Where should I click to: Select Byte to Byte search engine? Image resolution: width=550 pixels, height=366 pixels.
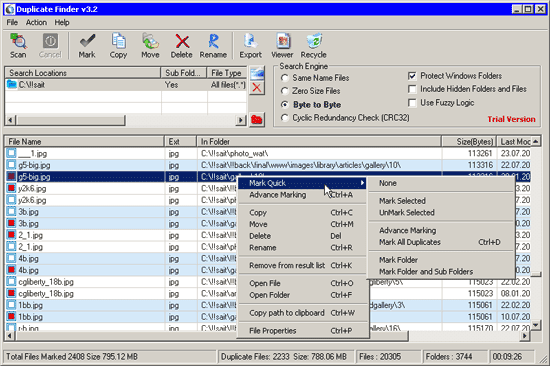point(285,105)
